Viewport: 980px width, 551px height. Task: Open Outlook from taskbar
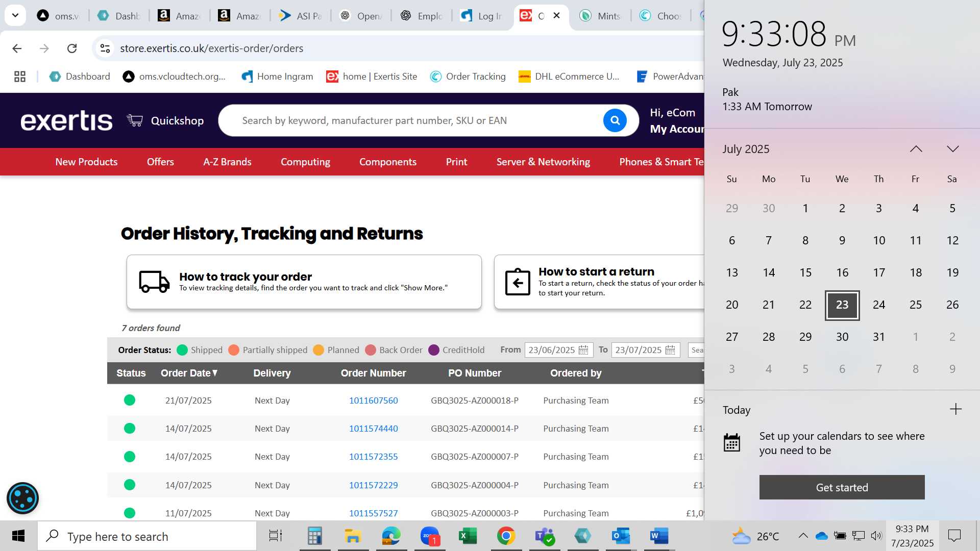tap(621, 536)
